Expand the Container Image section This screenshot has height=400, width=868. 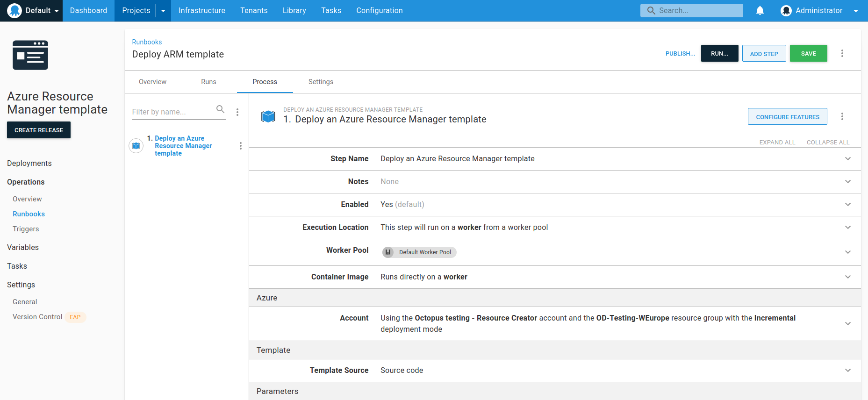(555, 277)
